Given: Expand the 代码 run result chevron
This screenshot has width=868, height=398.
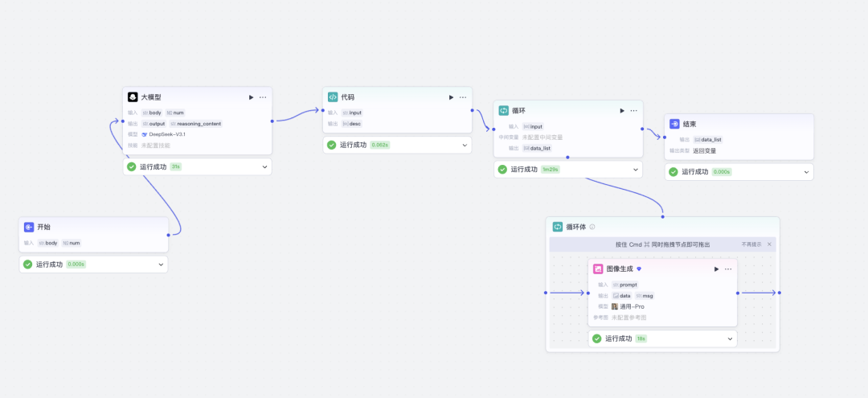Looking at the screenshot, I should tap(465, 145).
